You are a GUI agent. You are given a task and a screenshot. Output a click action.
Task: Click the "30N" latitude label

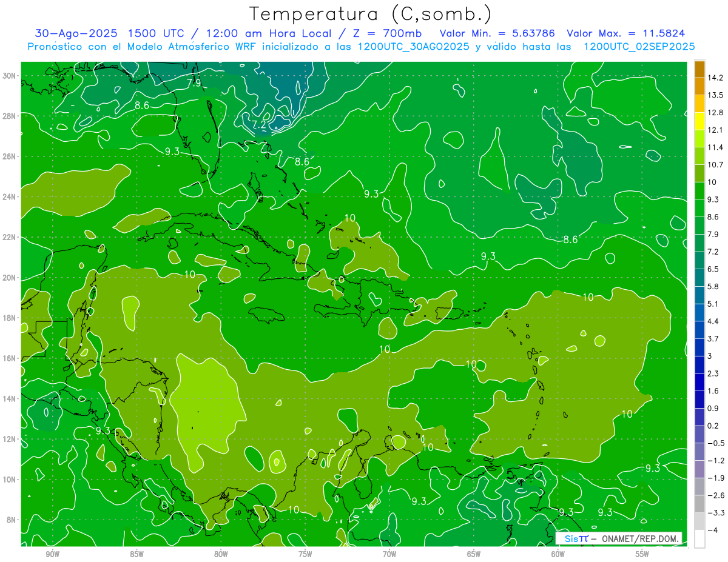coord(10,76)
